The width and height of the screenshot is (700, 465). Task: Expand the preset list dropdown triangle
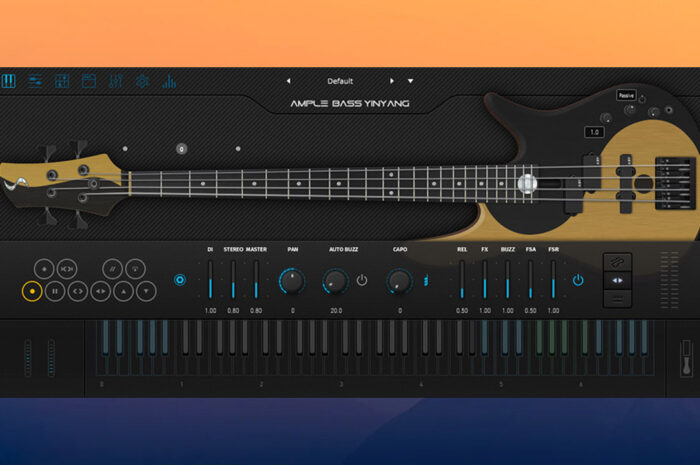point(410,81)
